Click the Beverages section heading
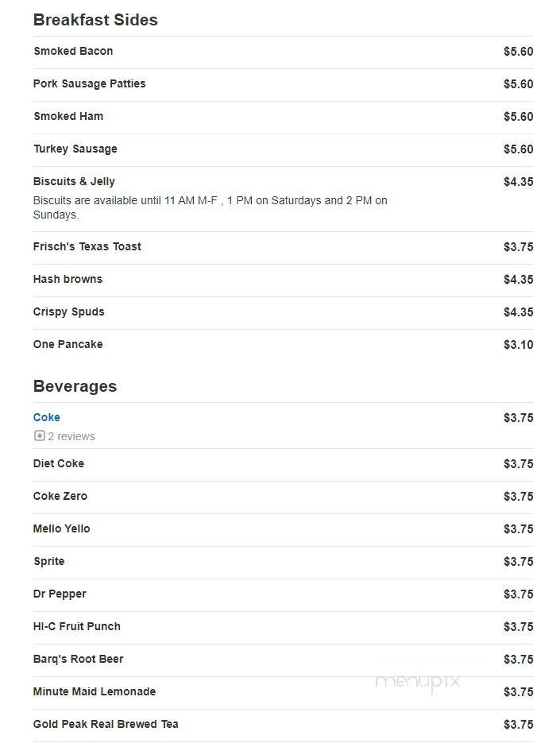Image resolution: width=560 pixels, height=747 pixels. pyautogui.click(x=75, y=386)
